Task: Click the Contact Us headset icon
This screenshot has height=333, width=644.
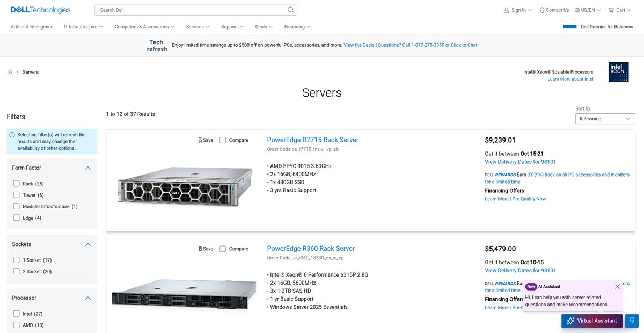Action: [x=542, y=10]
